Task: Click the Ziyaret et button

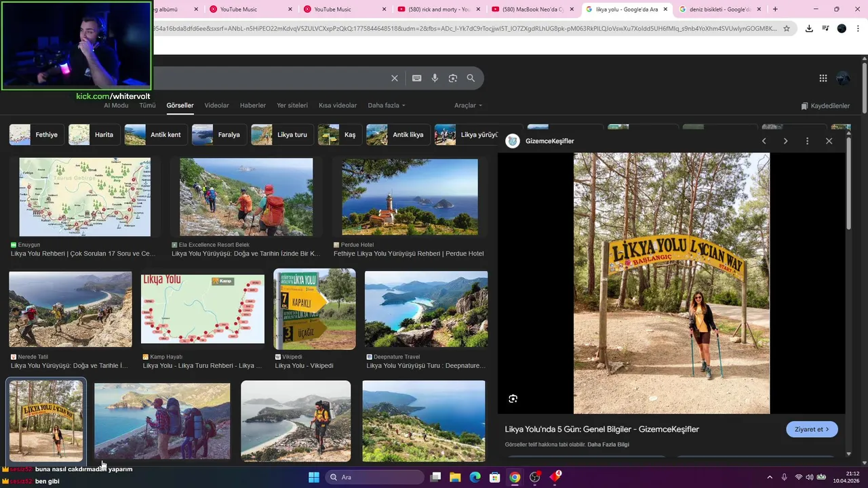Action: pos(812,429)
